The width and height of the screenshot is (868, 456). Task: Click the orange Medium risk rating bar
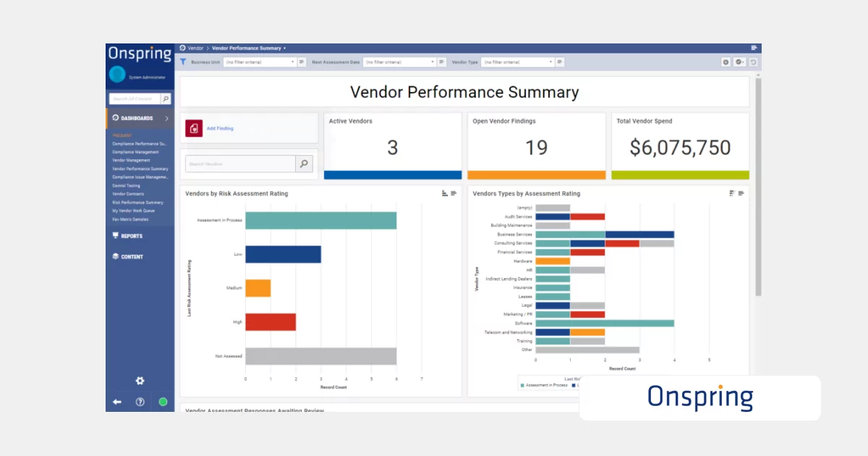[258, 288]
